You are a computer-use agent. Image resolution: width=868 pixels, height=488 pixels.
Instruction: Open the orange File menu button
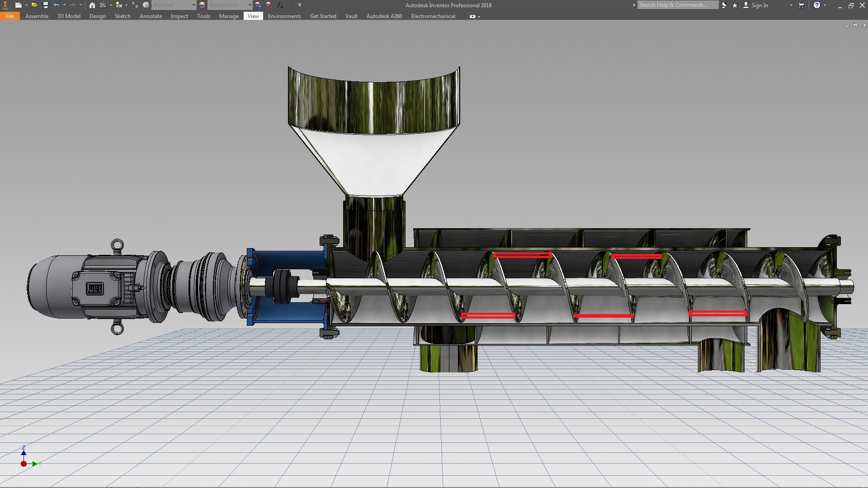[10, 16]
